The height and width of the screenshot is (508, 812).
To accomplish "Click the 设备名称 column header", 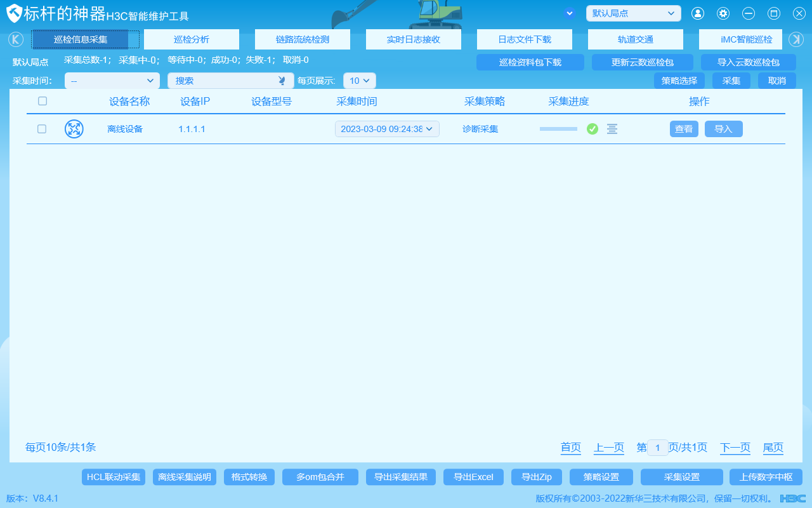I will point(129,102).
